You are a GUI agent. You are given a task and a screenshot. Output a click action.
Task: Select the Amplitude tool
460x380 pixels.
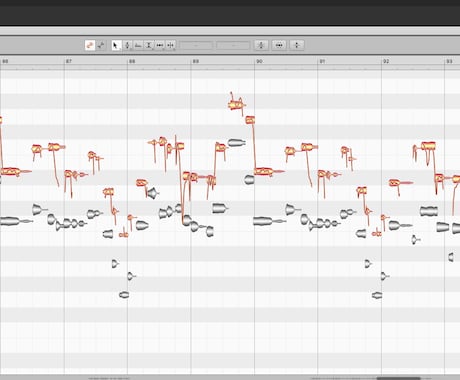click(149, 45)
